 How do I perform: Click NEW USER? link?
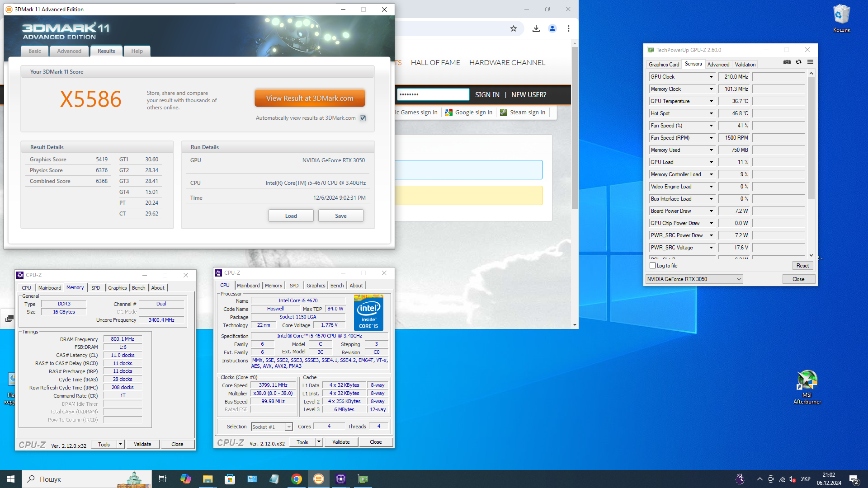point(528,95)
